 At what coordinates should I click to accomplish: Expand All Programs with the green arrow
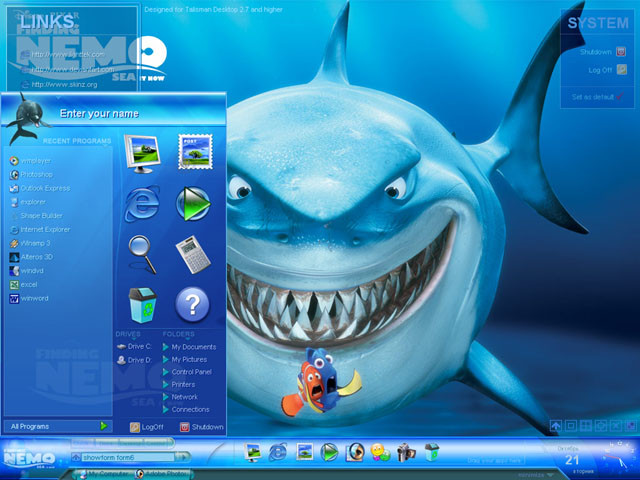[104, 426]
